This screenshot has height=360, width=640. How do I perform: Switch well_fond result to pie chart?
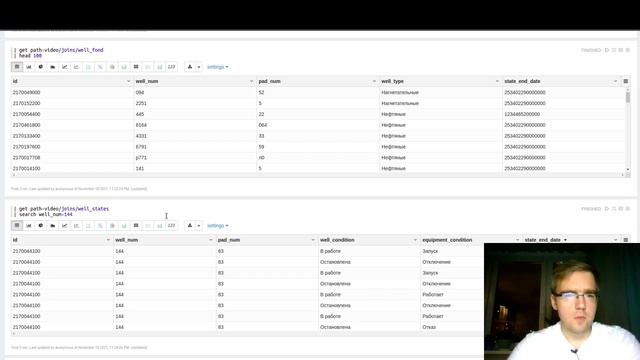[x=40, y=67]
